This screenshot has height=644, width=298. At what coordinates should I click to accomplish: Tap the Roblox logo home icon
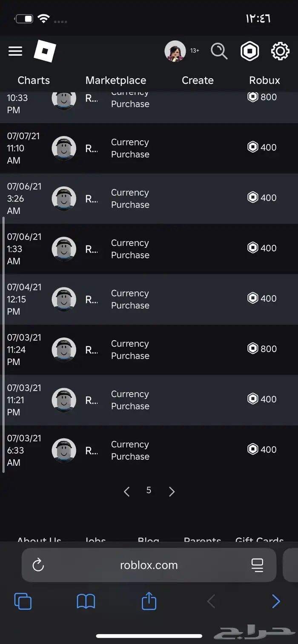[x=45, y=51]
